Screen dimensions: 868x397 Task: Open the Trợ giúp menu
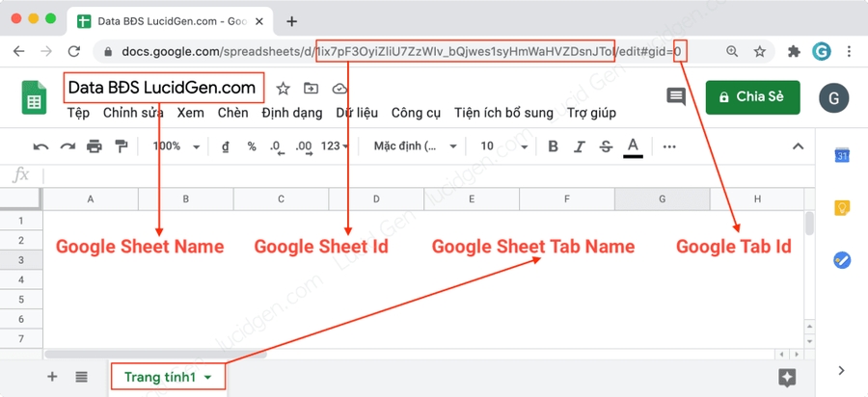point(592,113)
